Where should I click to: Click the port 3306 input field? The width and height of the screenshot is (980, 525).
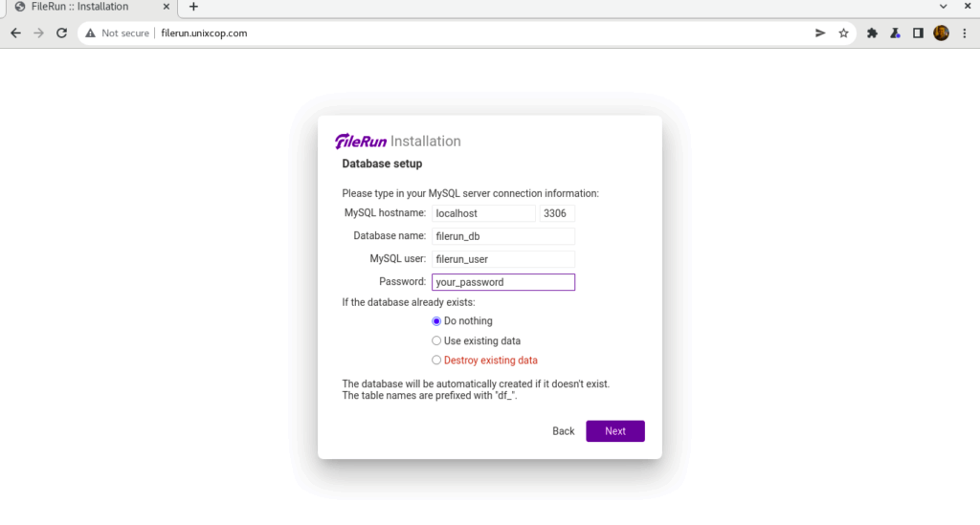tap(557, 213)
